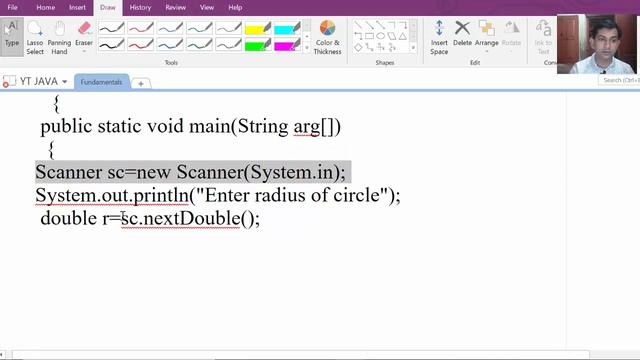
Task: Click the Search box
Action: click(620, 80)
